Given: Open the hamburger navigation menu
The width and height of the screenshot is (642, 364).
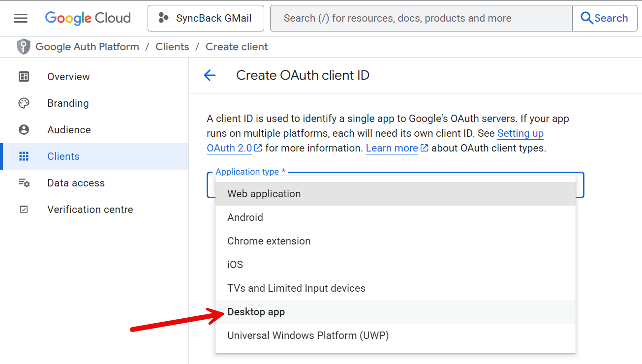Looking at the screenshot, I should pos(21,18).
